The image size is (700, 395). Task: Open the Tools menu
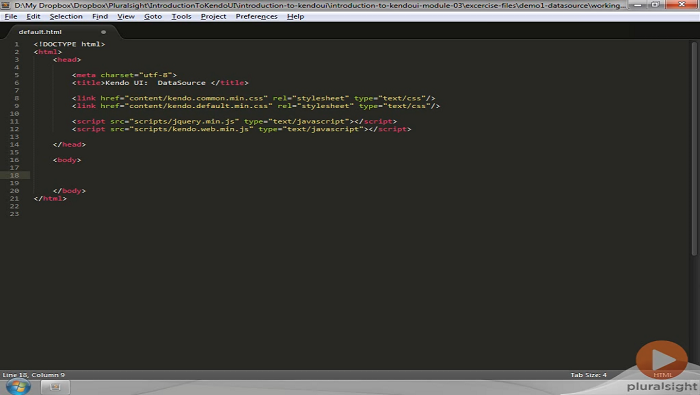pyautogui.click(x=181, y=17)
